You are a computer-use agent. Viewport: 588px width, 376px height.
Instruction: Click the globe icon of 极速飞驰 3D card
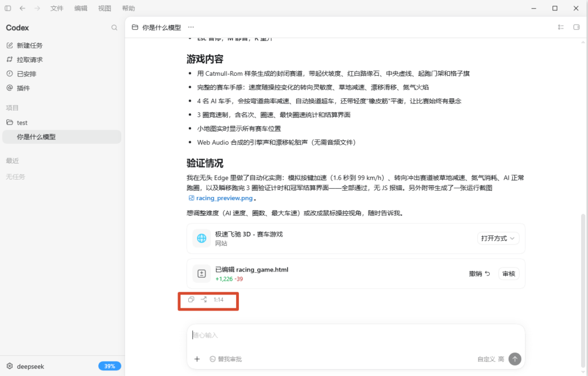[x=202, y=238]
